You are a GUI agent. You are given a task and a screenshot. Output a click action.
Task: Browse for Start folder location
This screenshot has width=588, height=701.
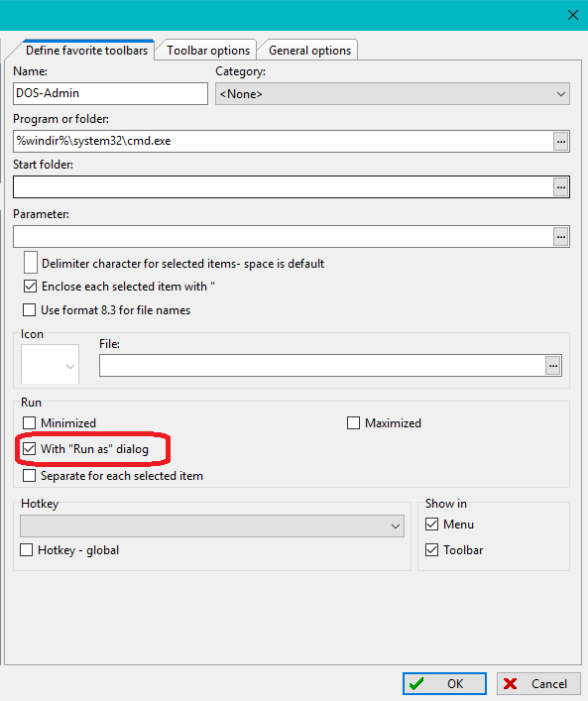560,186
